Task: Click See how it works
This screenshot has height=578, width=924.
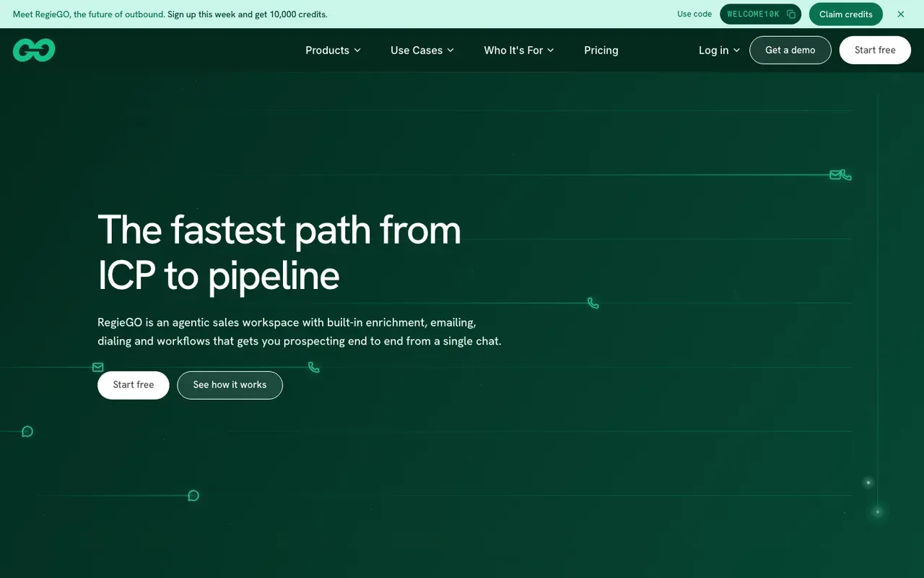Action: pos(230,385)
